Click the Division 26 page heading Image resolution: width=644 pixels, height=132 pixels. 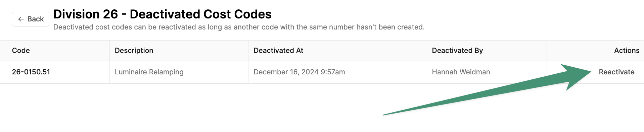(x=162, y=14)
